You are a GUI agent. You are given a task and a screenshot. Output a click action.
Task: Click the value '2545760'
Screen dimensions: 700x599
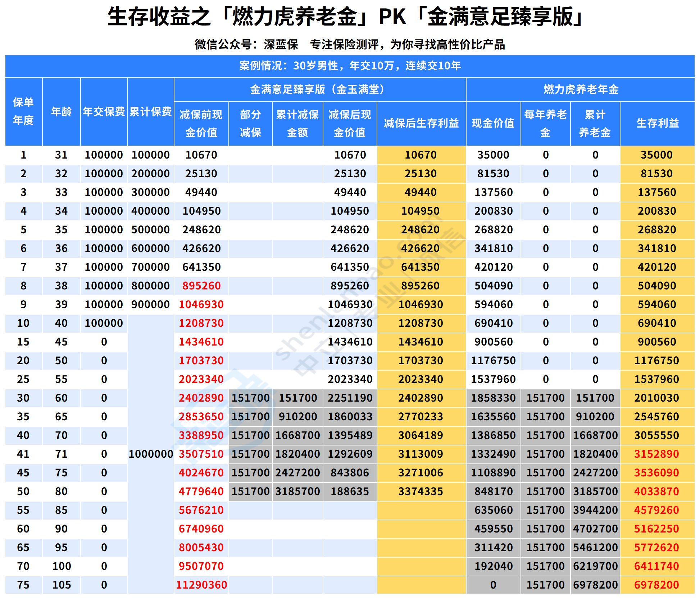(656, 417)
